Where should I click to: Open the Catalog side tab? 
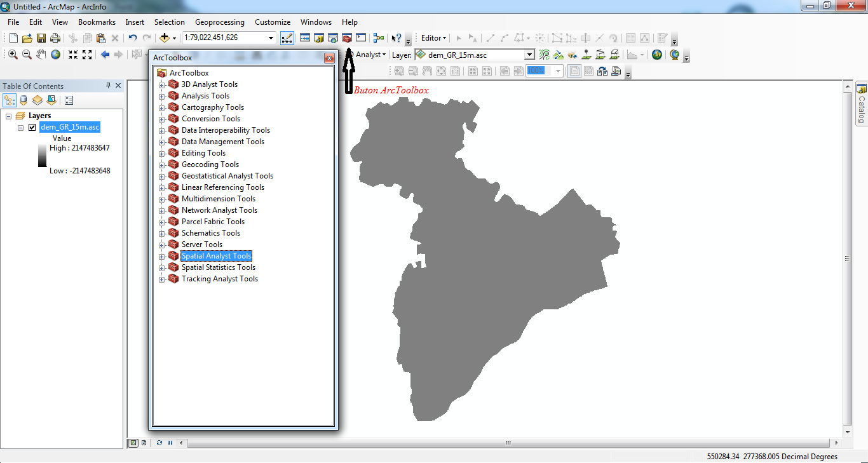point(862,105)
